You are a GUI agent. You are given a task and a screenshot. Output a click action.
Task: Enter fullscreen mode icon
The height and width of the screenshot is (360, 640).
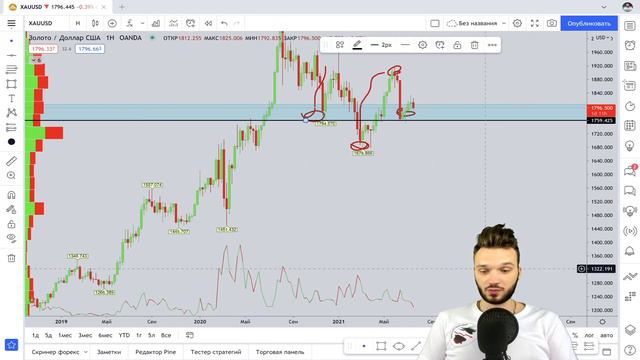coord(535,23)
